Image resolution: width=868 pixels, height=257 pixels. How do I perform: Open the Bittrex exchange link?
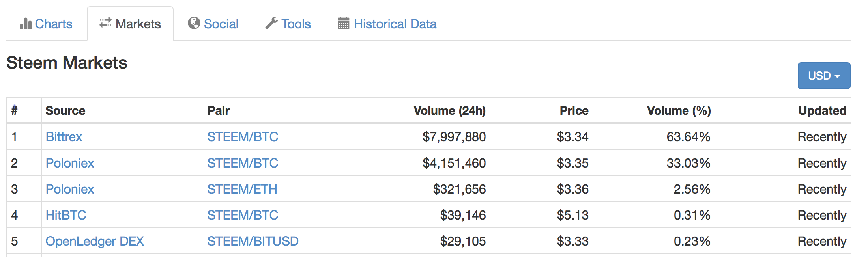pyautogui.click(x=64, y=137)
